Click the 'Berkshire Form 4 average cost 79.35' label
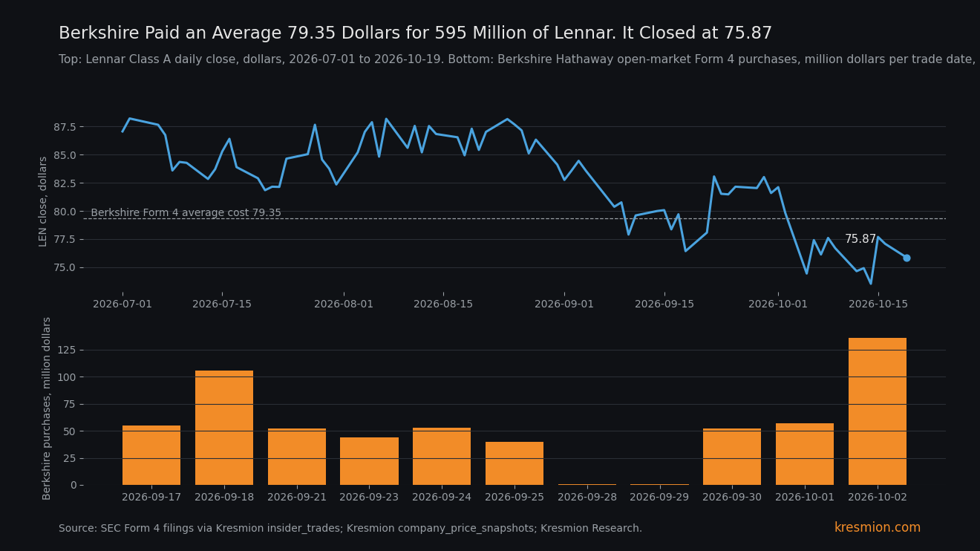 [x=186, y=213]
